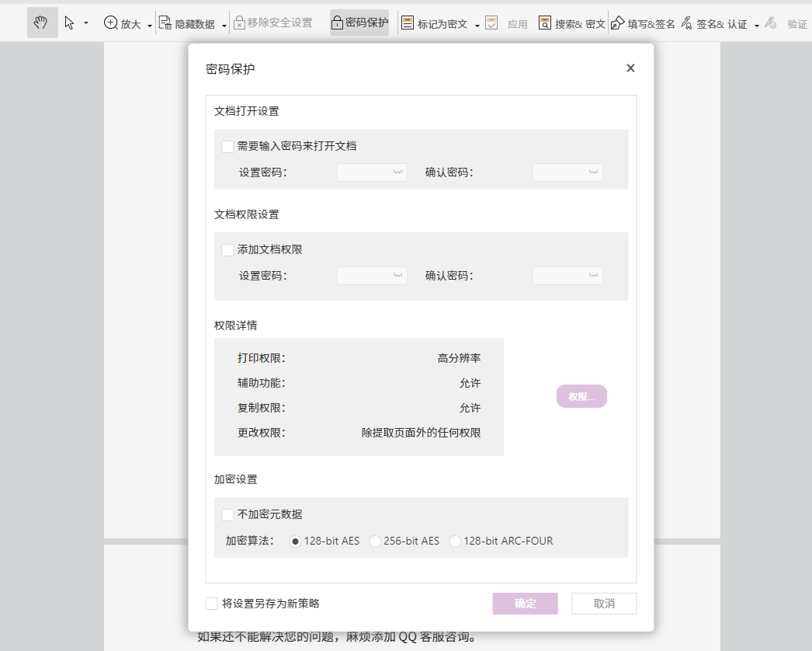The image size is (812, 651).
Task: Close the Password Protection dialog
Action: 630,68
